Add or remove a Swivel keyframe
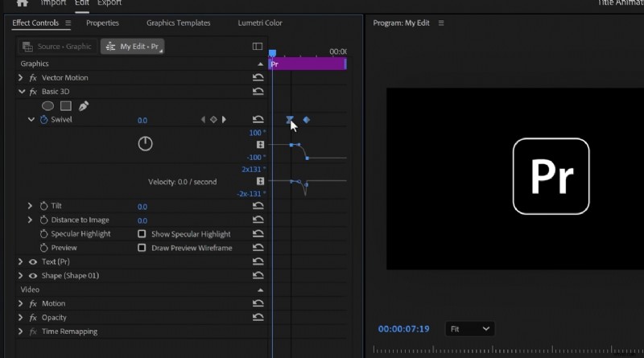644x358 pixels. [x=213, y=120]
